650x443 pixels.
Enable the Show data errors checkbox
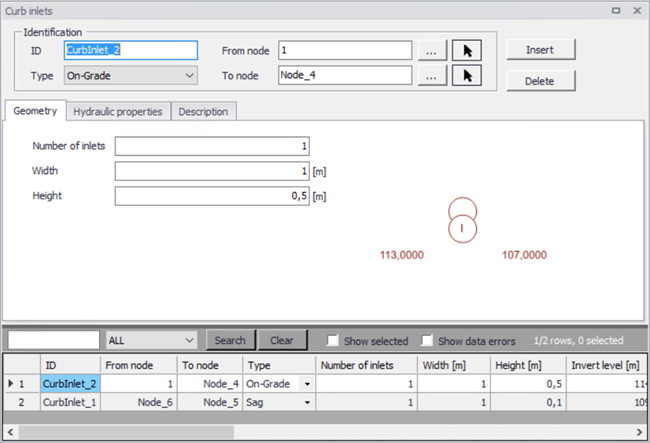tap(427, 340)
